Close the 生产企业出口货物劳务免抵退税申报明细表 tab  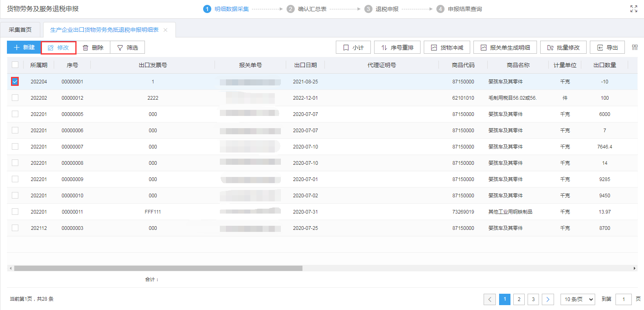click(165, 30)
